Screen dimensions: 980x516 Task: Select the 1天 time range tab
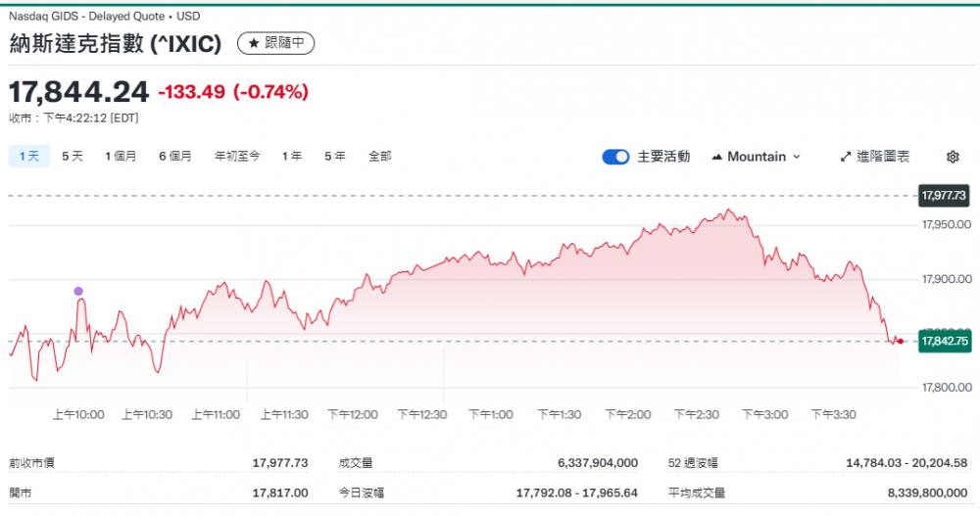coord(29,156)
